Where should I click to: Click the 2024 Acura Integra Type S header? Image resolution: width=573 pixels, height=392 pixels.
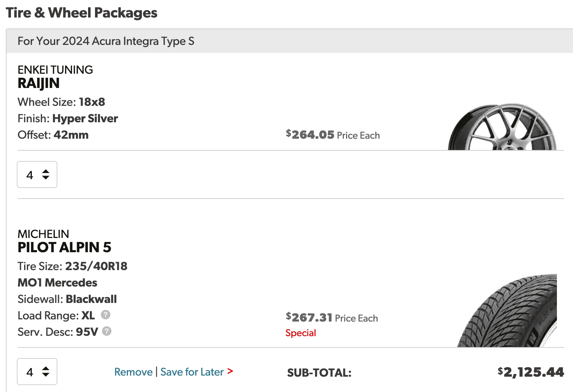(x=106, y=41)
